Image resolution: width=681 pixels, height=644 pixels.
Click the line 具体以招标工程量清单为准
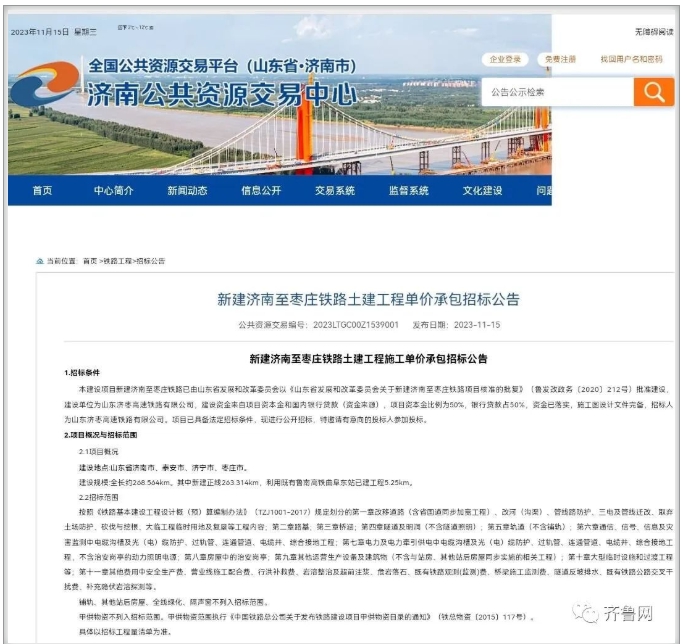pos(125,631)
